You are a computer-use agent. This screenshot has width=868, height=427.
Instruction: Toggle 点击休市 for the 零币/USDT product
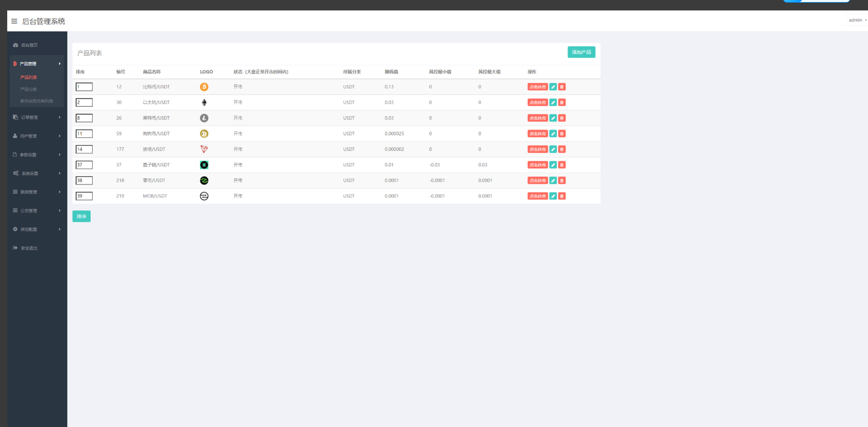537,180
